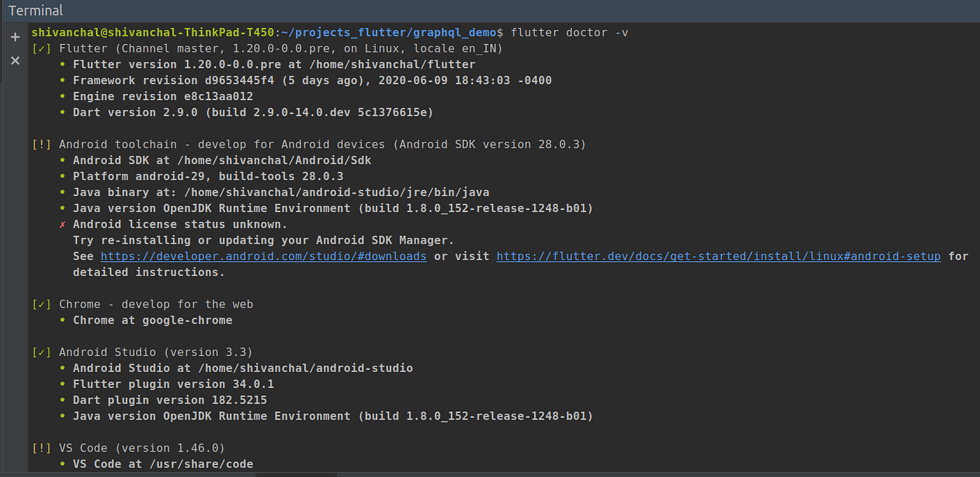Close the terminal session with the X icon
Screen dimensions: 980x477
coord(15,61)
